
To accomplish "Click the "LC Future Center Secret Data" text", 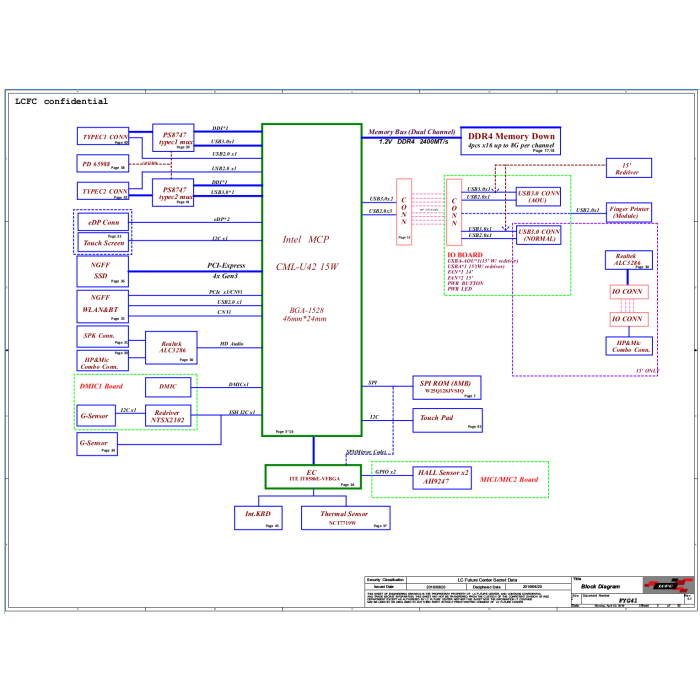I will [487, 580].
